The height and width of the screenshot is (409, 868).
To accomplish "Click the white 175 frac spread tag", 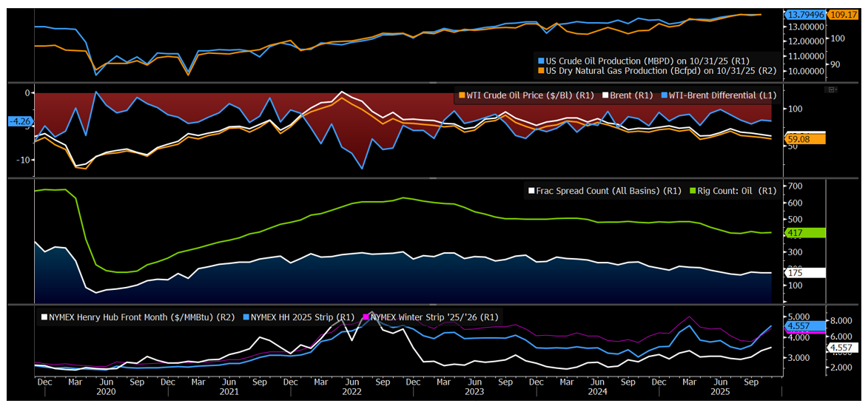I will point(804,273).
